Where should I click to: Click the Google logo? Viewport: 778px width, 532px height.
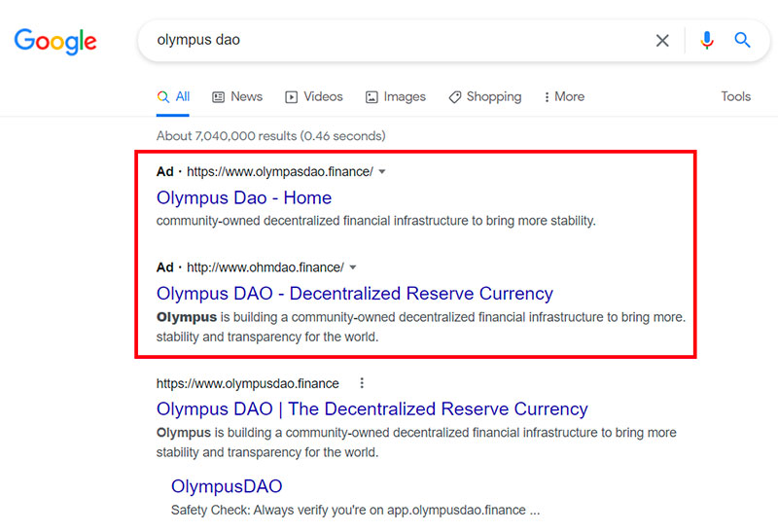(x=55, y=41)
